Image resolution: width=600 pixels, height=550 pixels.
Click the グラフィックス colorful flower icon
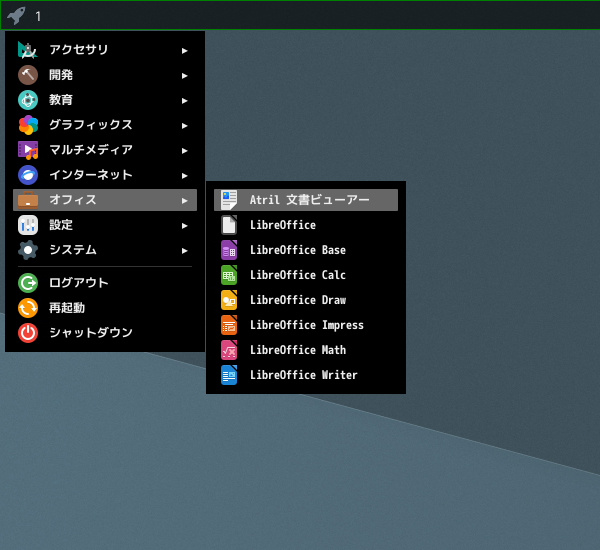[x=28, y=125]
